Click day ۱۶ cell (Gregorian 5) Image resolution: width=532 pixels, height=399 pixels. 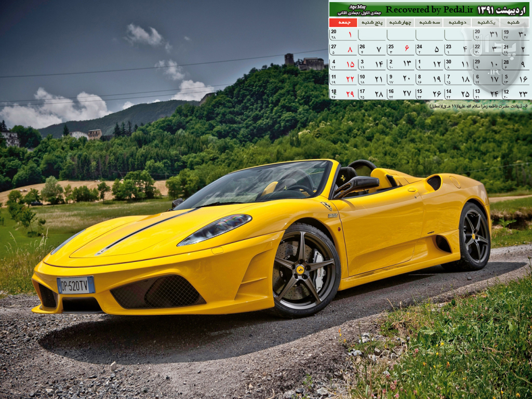click(515, 79)
